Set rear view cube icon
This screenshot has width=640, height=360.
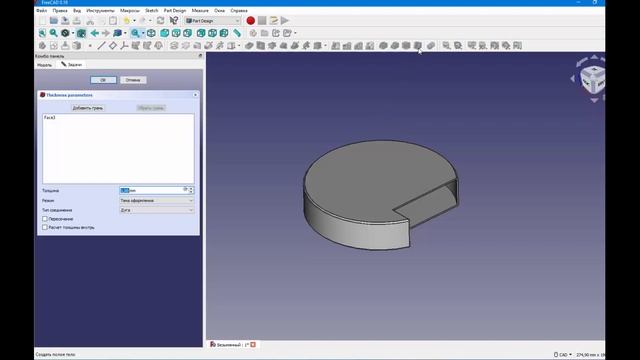click(x=201, y=33)
